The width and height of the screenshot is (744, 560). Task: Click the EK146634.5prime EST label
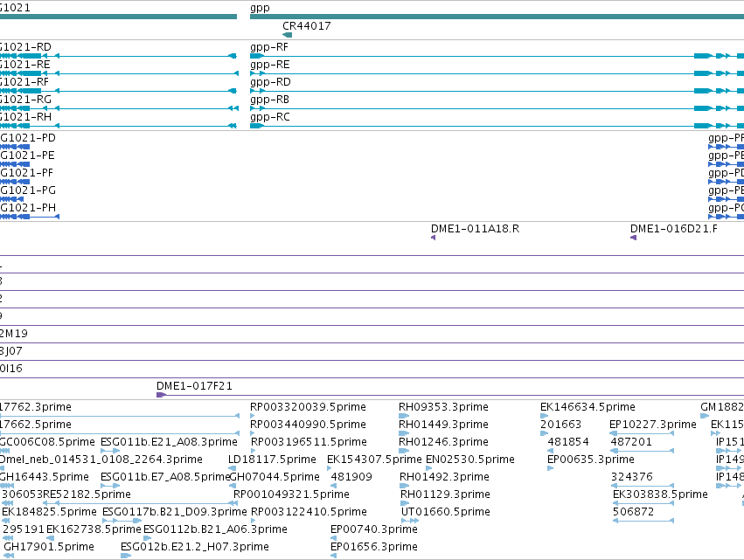pos(588,407)
